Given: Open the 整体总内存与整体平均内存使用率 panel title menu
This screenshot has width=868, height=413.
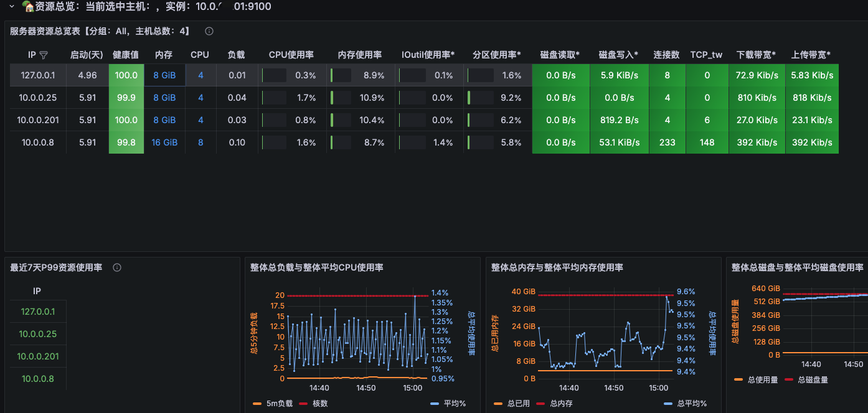Looking at the screenshot, I should (557, 267).
